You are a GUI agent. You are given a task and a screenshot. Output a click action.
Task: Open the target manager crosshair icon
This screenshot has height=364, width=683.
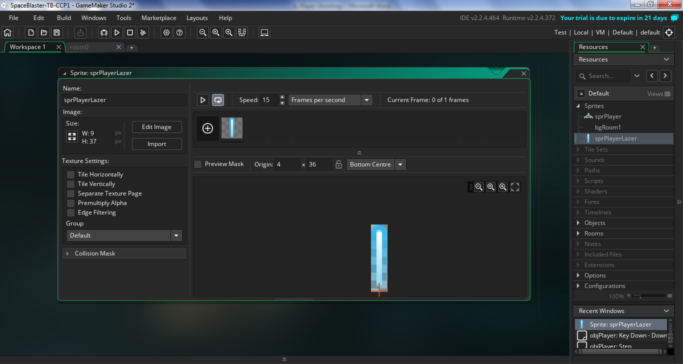[669, 33]
